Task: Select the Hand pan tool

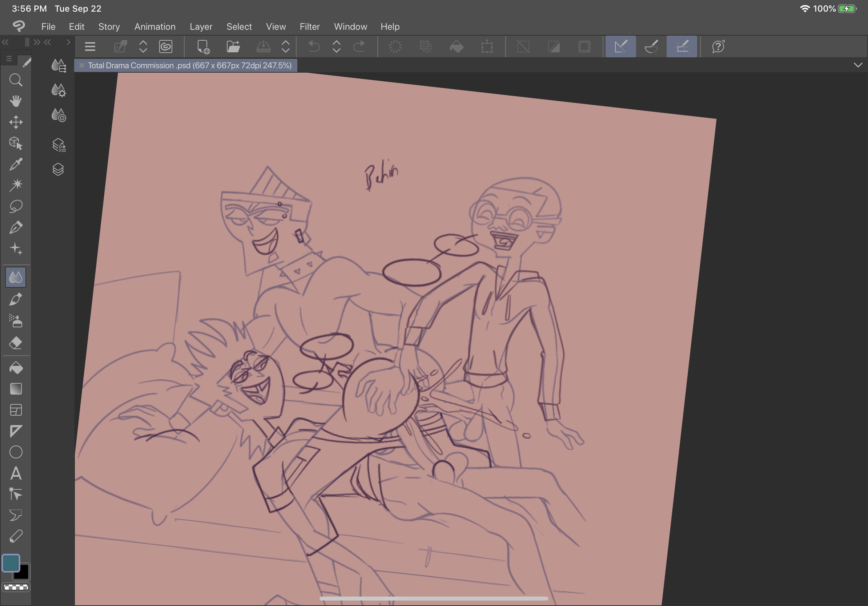Action: tap(16, 101)
